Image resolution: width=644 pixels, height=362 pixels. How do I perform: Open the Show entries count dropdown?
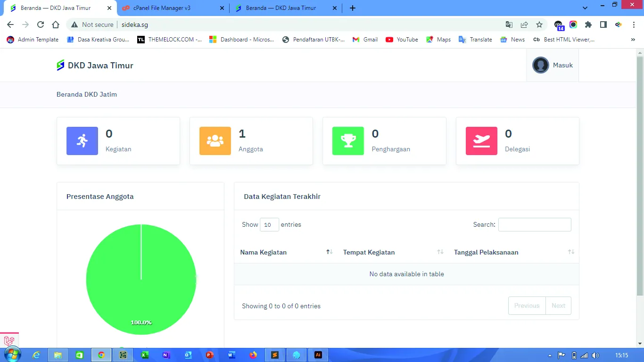coord(270,225)
